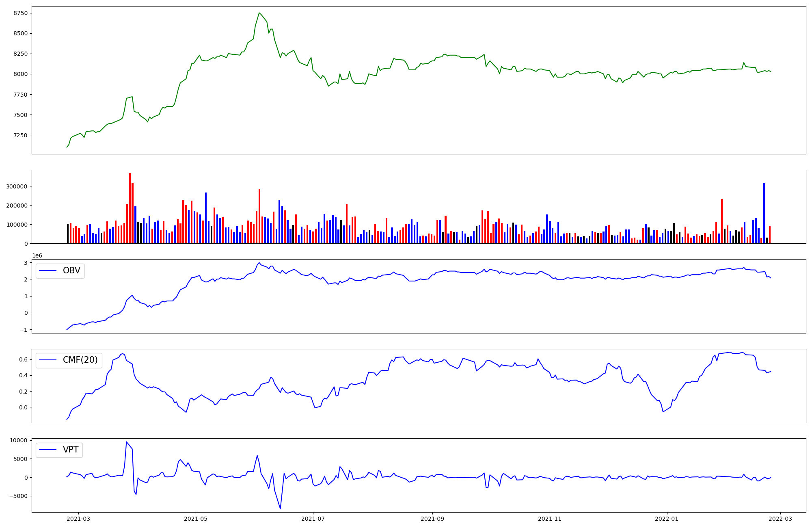The width and height of the screenshot is (812, 528).
Task: Select the 2022-01 x-axis date label
Action: pyautogui.click(x=667, y=519)
